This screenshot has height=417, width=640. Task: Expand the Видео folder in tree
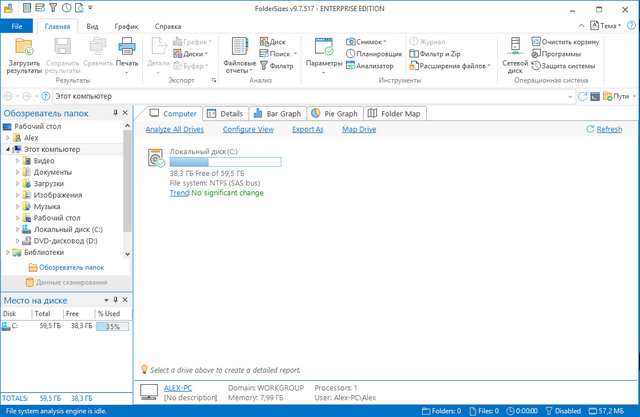pyautogui.click(x=18, y=160)
